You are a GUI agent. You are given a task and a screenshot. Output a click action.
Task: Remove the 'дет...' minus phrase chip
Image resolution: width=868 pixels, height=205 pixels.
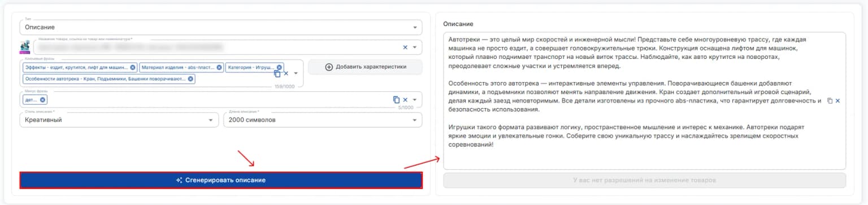pyautogui.click(x=43, y=100)
